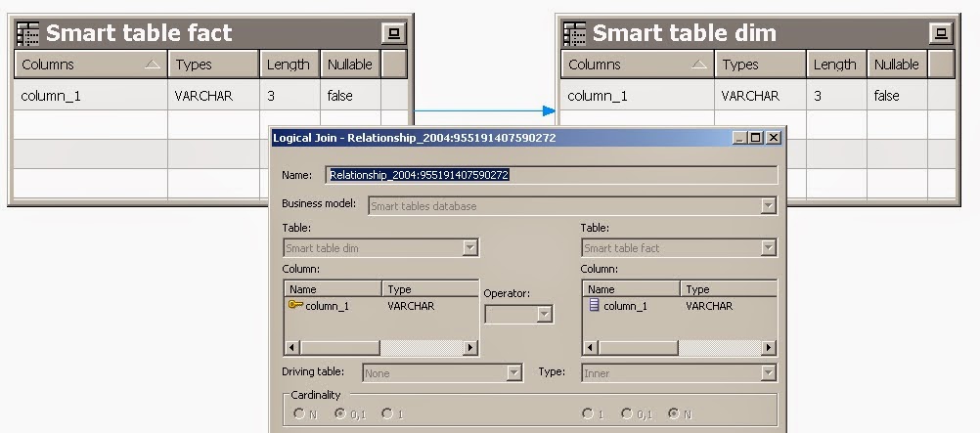Click VARCHAR type in dim join column list
This screenshot has width=980, height=433.
tap(411, 306)
